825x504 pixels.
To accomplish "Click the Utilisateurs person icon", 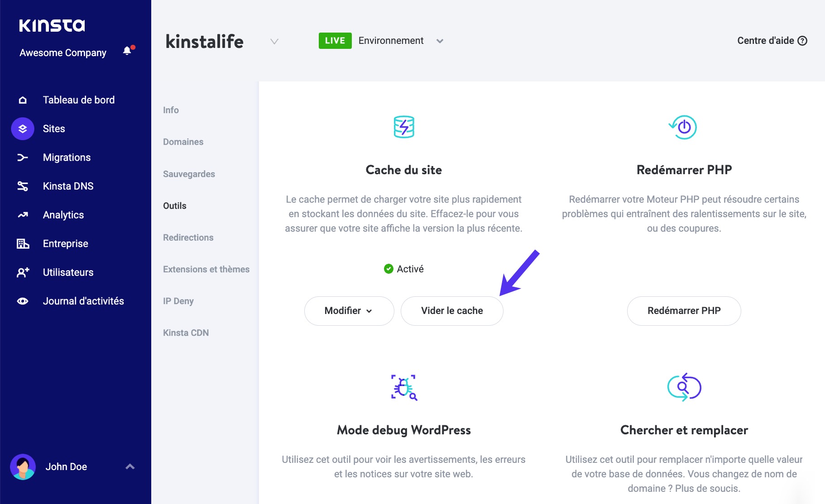I will pyautogui.click(x=22, y=272).
